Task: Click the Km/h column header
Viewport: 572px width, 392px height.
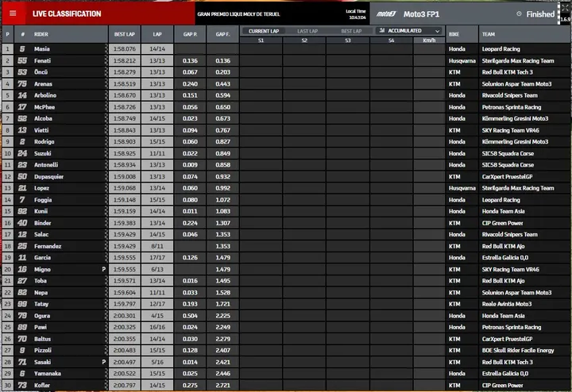Action: (x=429, y=40)
